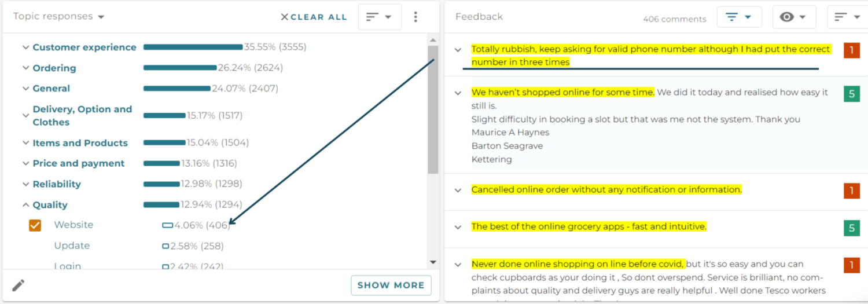Select the Update subtopic
Viewport: 868px width, 304px height.
pyautogui.click(x=72, y=246)
